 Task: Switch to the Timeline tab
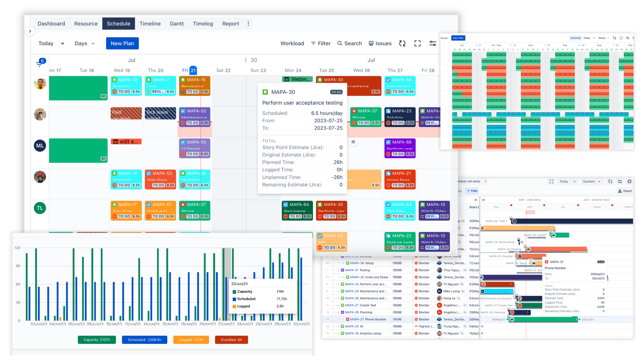(x=150, y=23)
